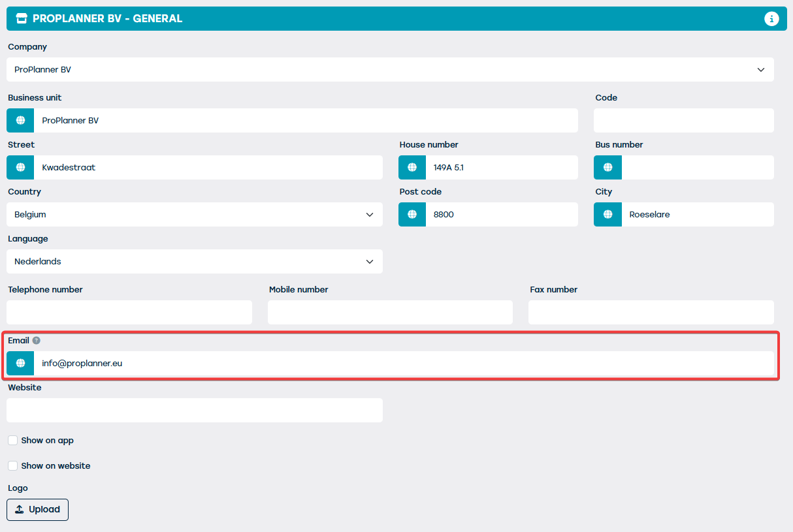Click the Post code field with 8800
This screenshot has height=532, width=793.
(x=502, y=215)
